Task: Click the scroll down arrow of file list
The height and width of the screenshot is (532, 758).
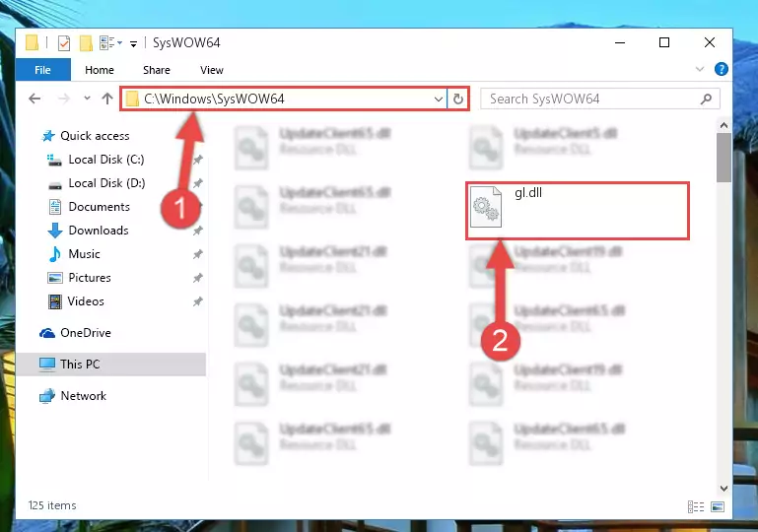Action: (724, 488)
